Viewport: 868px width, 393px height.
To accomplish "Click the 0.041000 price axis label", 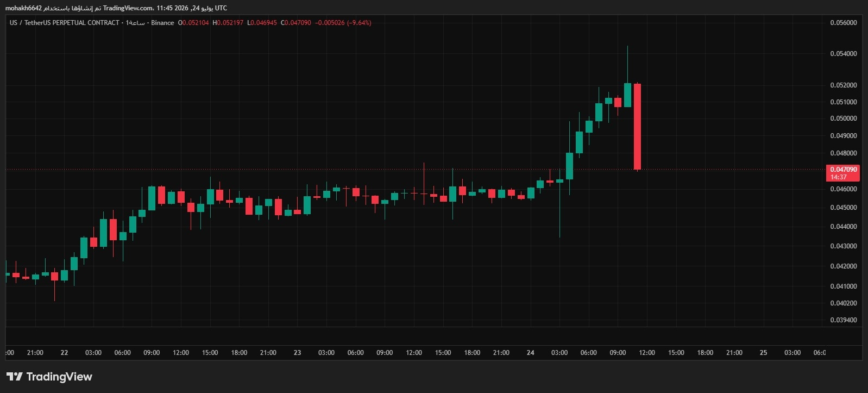I will coord(844,286).
